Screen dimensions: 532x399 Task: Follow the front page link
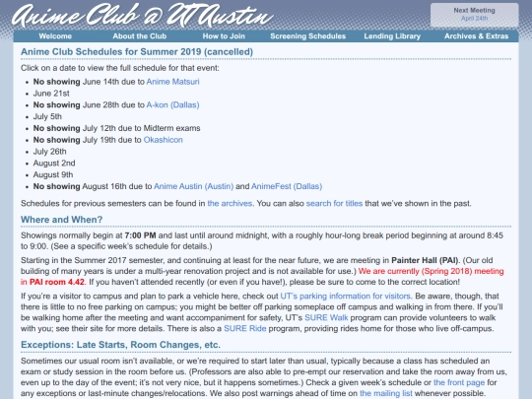(x=459, y=382)
